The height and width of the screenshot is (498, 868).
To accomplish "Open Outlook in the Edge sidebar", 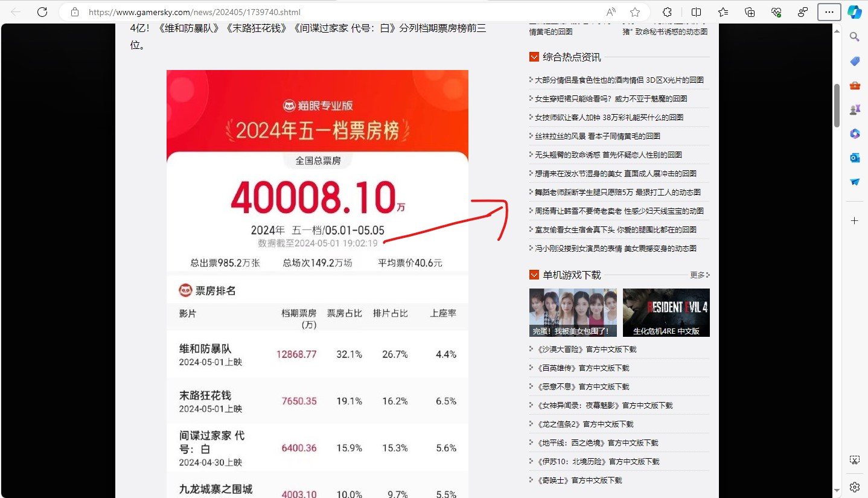I will [855, 158].
